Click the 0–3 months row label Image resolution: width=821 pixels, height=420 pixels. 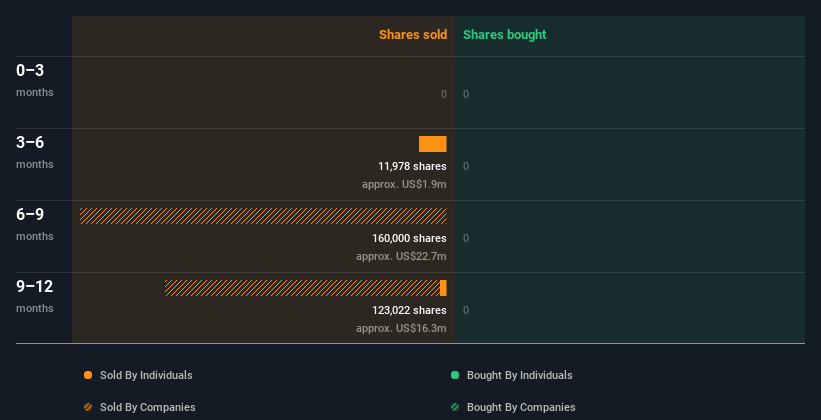click(35, 80)
